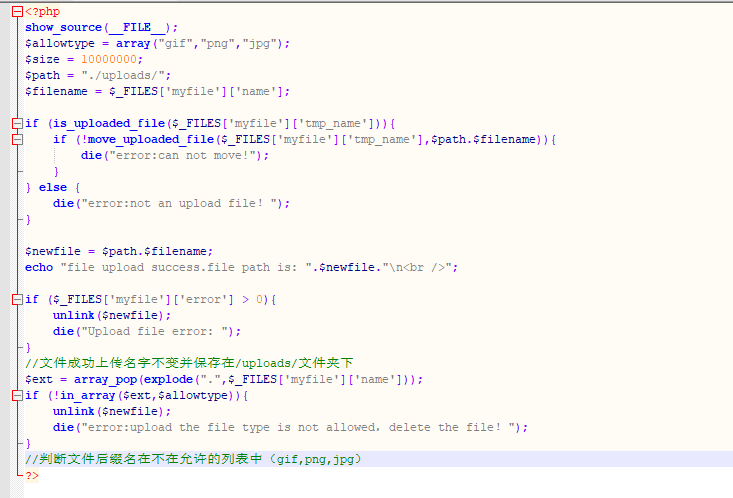Click the "error:can not move!" string
The image size is (733, 498).
pyautogui.click(x=186, y=155)
